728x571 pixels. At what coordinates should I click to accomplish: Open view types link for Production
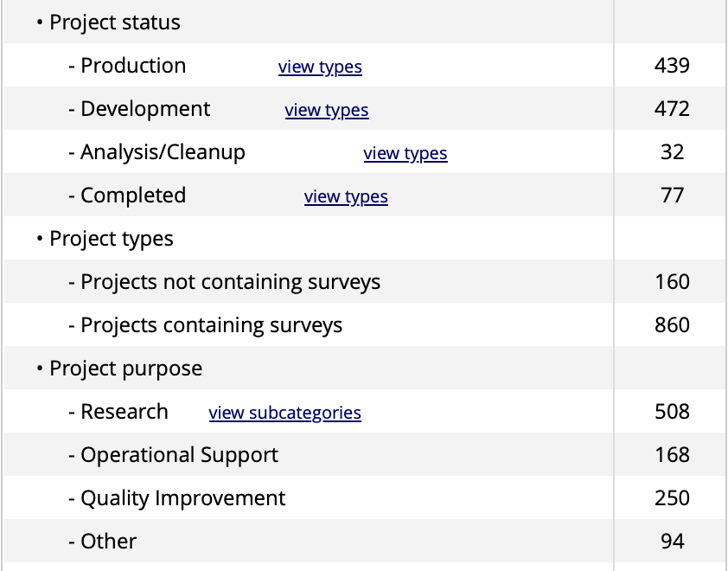pos(320,67)
